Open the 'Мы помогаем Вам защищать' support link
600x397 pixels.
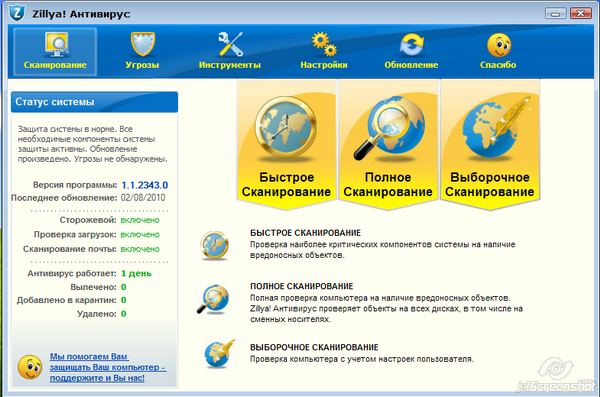108,367
